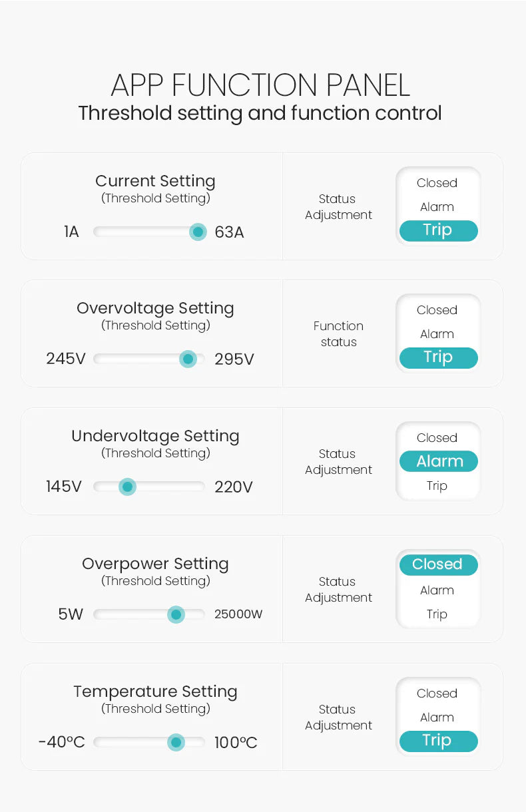
Task: Switch Temperature status to Alarm
Action: coord(437,717)
